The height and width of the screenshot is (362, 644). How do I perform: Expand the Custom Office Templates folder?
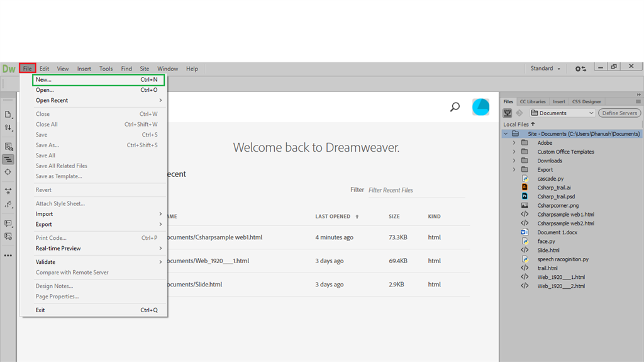tap(514, 152)
